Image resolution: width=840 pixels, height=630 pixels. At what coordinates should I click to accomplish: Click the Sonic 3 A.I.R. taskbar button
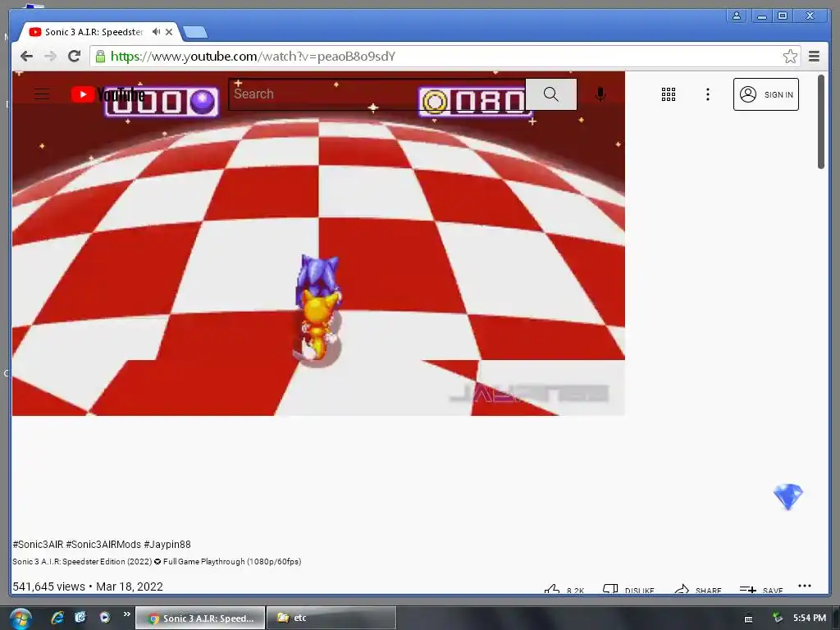pyautogui.click(x=200, y=618)
